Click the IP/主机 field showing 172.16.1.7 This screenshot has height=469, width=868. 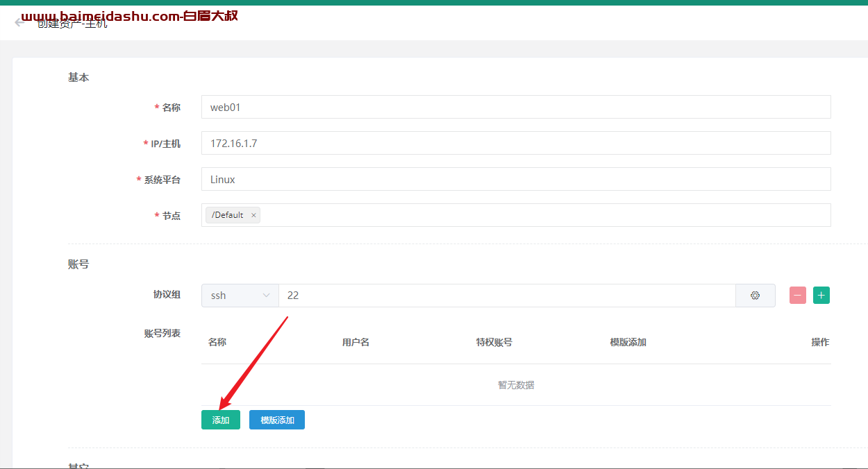click(516, 144)
